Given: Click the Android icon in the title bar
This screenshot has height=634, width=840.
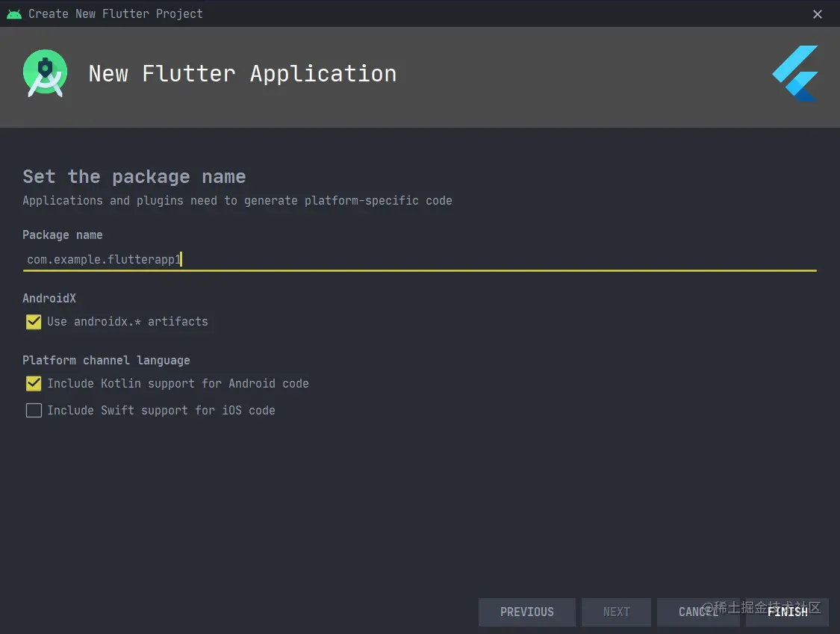Looking at the screenshot, I should pos(14,14).
